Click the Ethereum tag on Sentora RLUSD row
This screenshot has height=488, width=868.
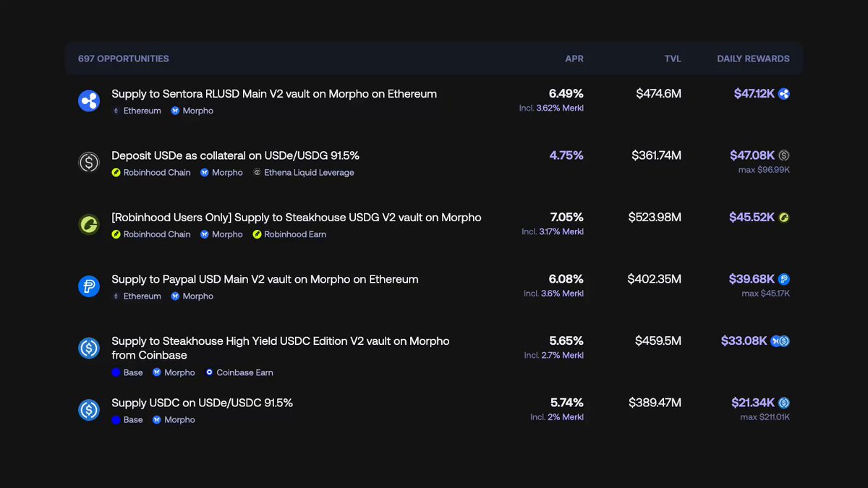[x=137, y=111]
